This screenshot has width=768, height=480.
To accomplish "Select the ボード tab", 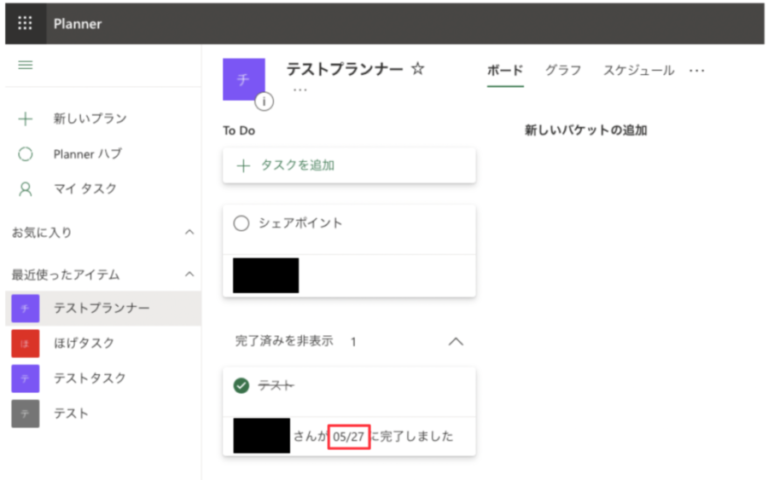I will (x=505, y=70).
